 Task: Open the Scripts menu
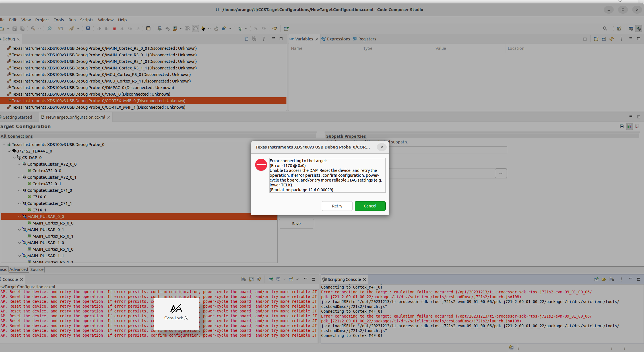86,20
